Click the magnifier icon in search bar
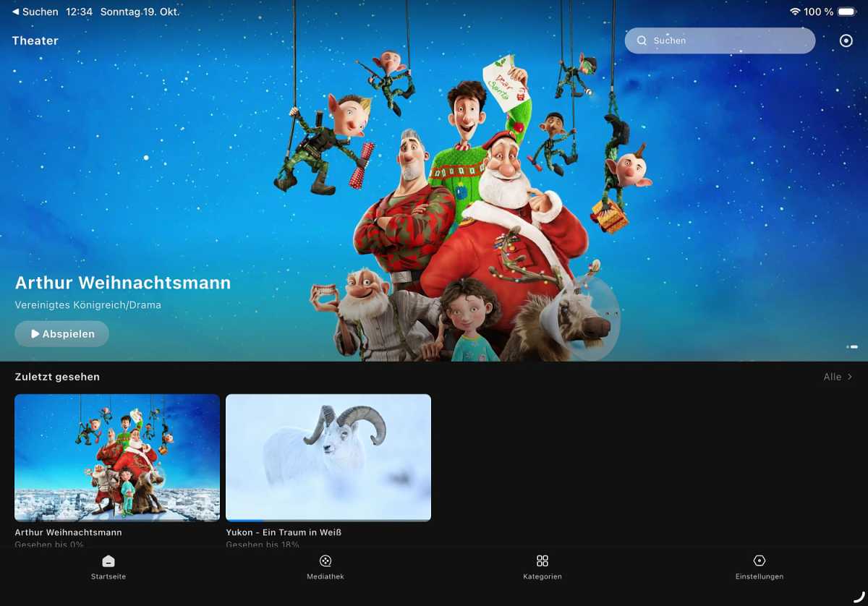This screenshot has height=606, width=868. (642, 41)
